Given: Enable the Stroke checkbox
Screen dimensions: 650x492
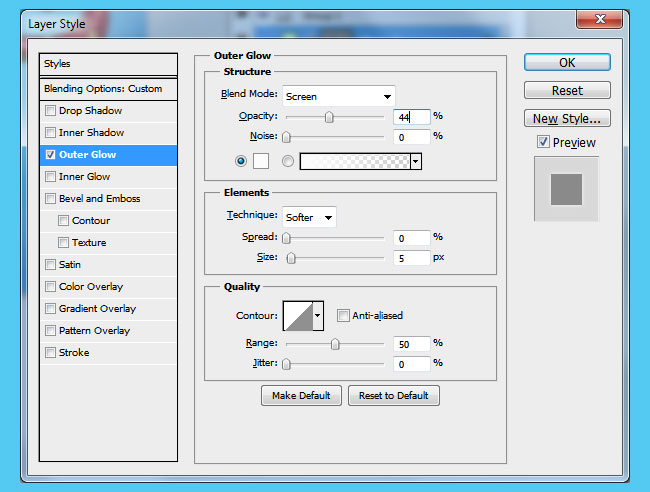Looking at the screenshot, I should (x=50, y=352).
